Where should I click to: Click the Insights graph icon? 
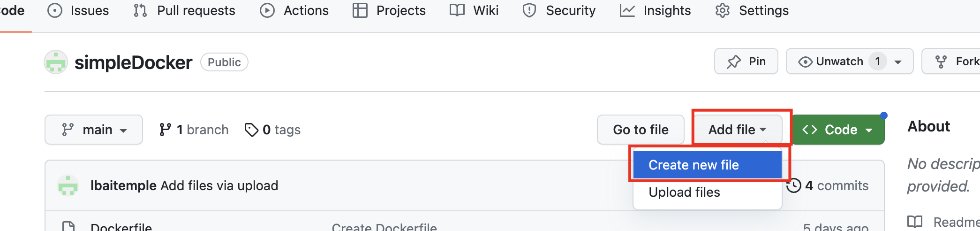pyautogui.click(x=627, y=10)
